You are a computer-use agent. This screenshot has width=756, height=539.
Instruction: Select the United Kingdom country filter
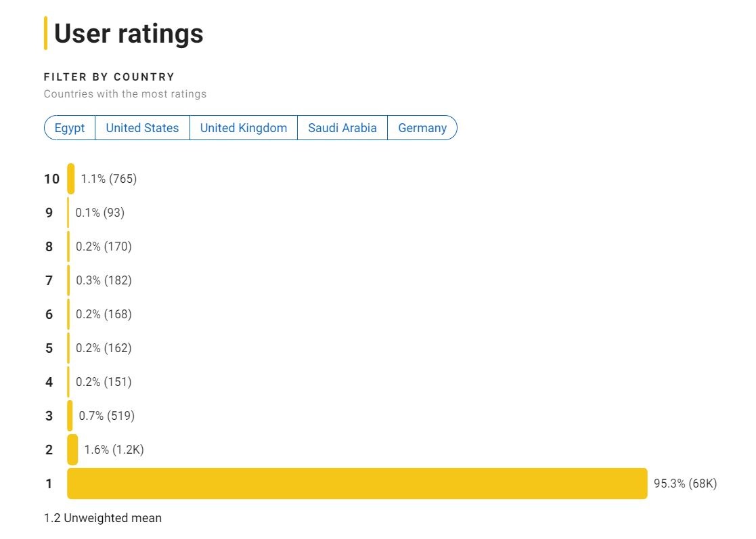pos(244,128)
